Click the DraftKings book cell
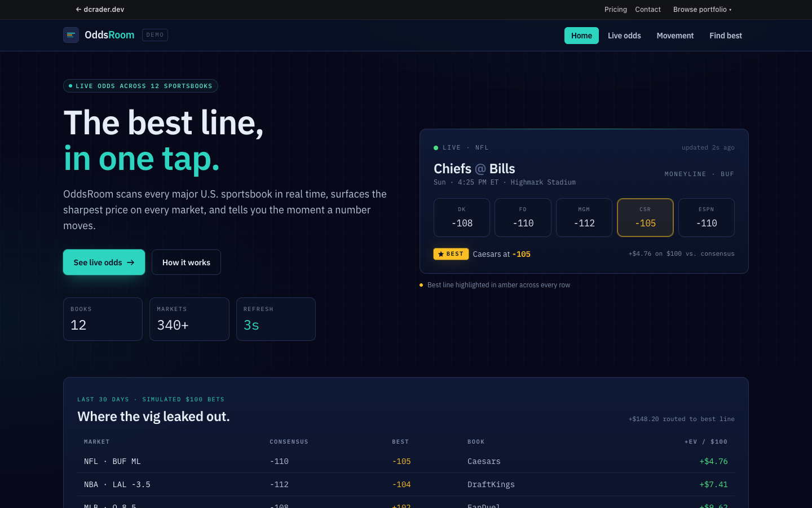Screen dimensions: 812x508 coord(491,485)
